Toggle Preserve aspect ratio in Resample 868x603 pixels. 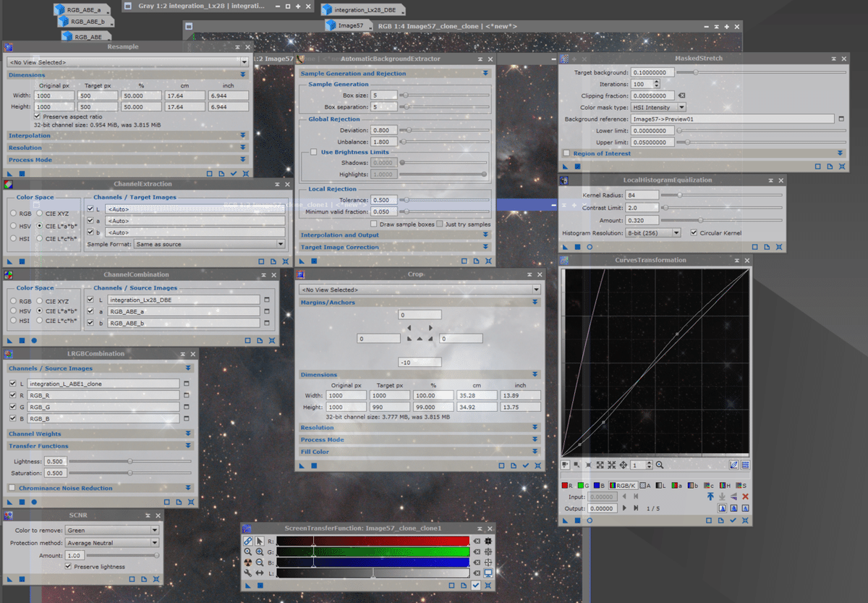click(38, 117)
